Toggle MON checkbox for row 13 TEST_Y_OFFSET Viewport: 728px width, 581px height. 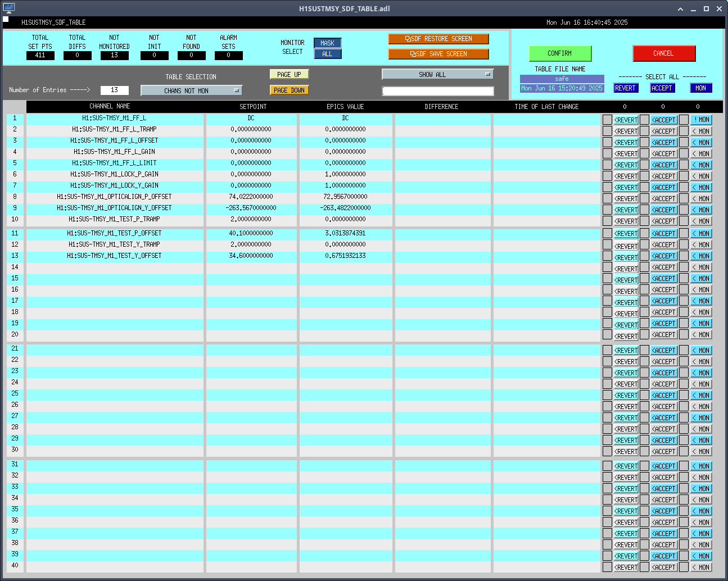click(684, 256)
